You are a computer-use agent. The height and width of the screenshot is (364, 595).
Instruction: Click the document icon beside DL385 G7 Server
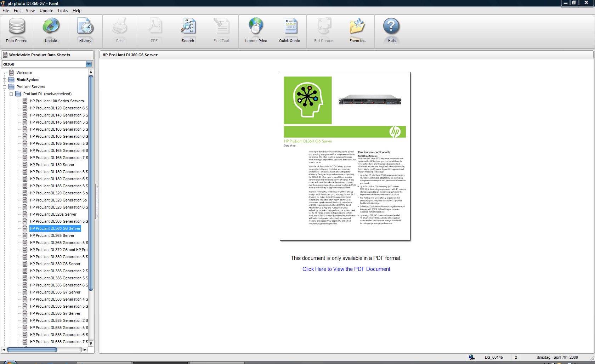[x=25, y=292]
